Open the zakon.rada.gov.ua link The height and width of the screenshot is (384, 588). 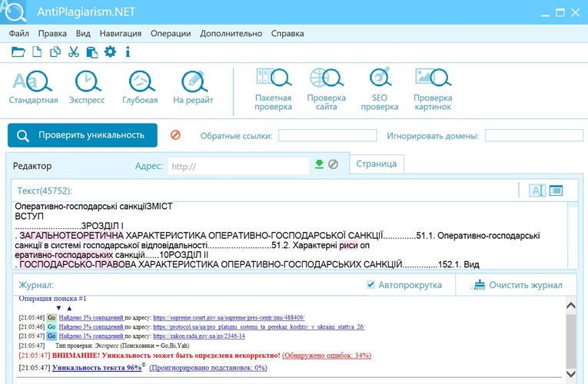coord(199,336)
